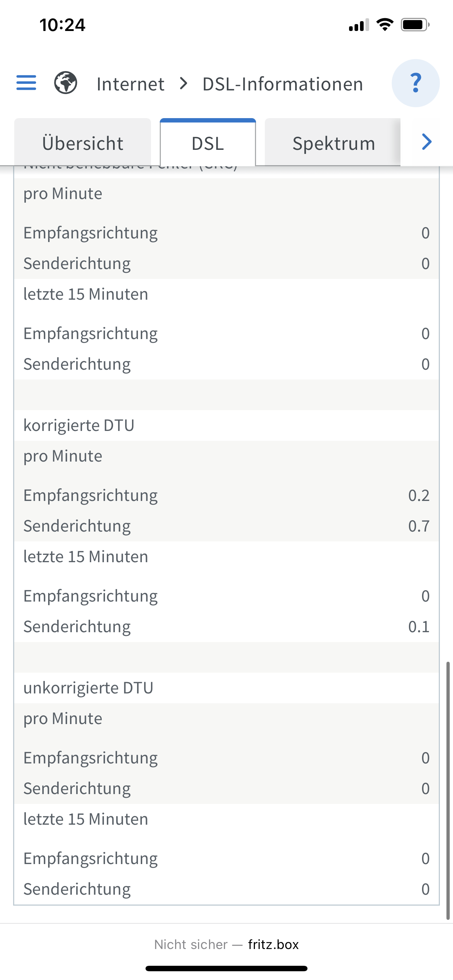Go to Internet breadcrumb link
The width and height of the screenshot is (453, 980).
[x=131, y=84]
